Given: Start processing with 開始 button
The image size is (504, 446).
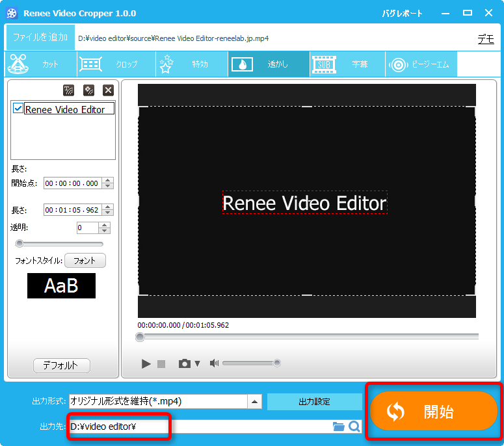Looking at the screenshot, I should click(x=434, y=411).
